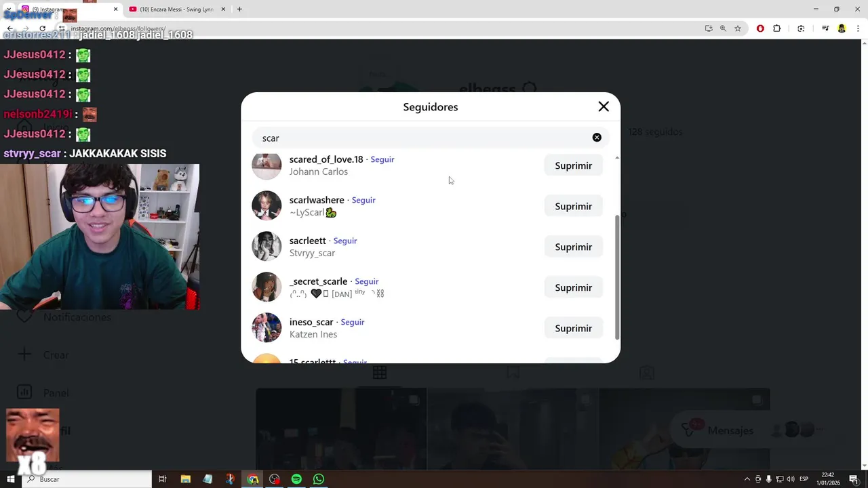Image resolution: width=868 pixels, height=488 pixels.
Task: Close the Encara Messi YouTube tab
Action: pyautogui.click(x=222, y=9)
